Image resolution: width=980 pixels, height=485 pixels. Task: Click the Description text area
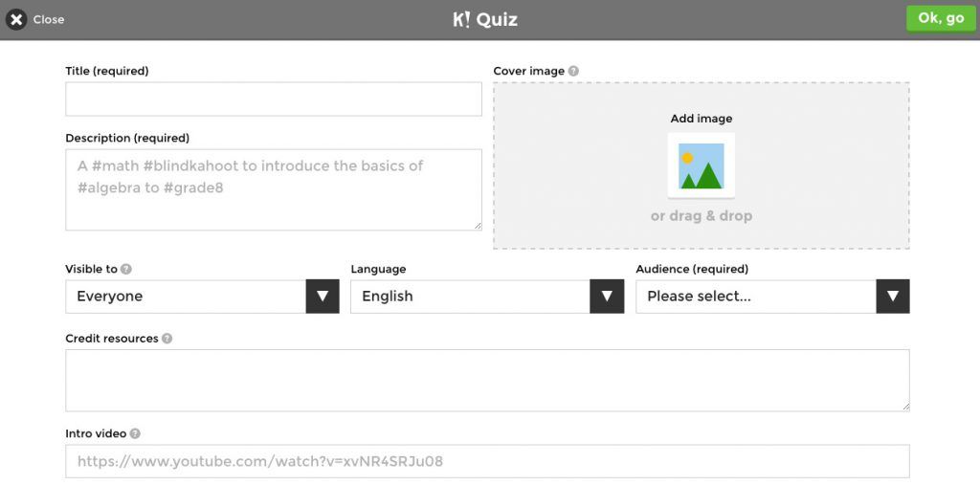[274, 189]
